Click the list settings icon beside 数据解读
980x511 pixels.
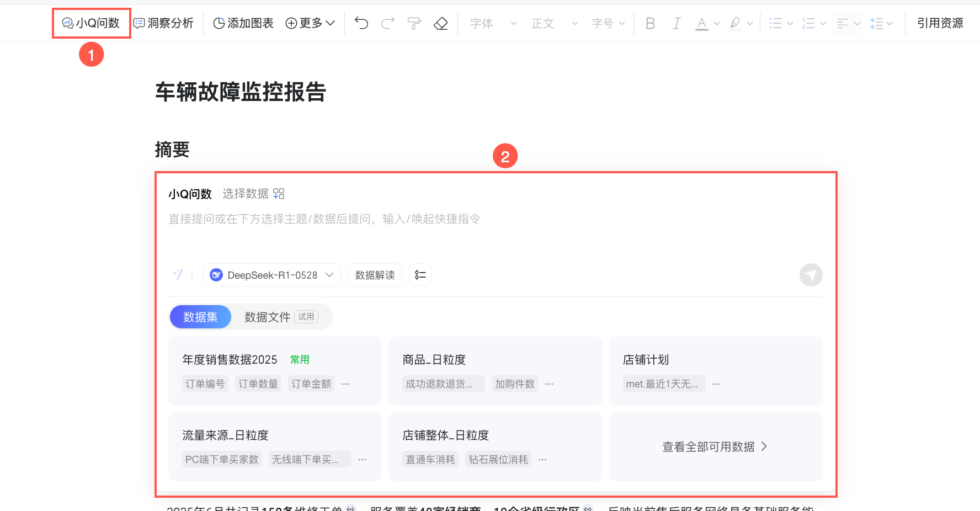(x=420, y=275)
